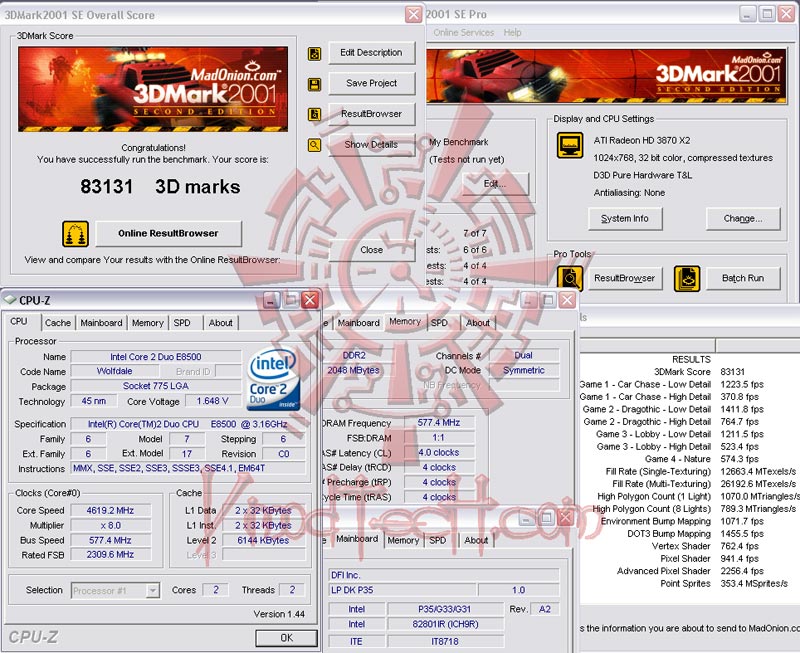Screen dimensions: 800x653
Task: Click the Online ResultBrowser tree icon
Action: pos(76,234)
